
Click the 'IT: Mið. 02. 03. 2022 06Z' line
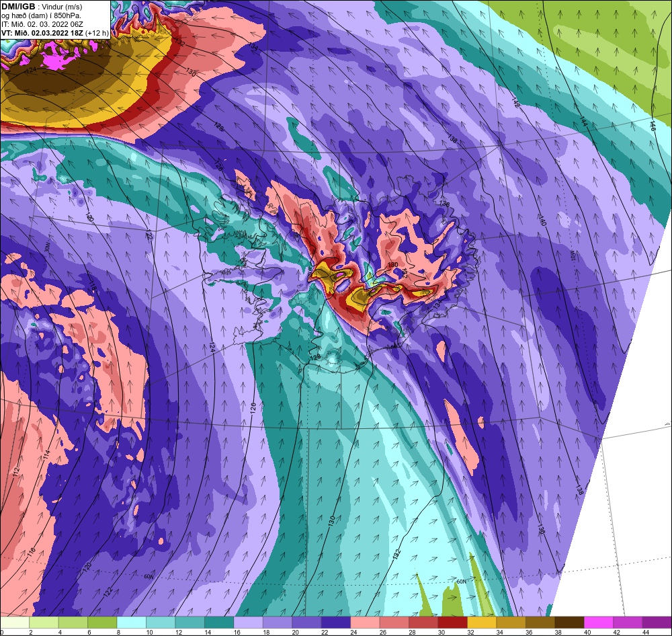(42, 24)
